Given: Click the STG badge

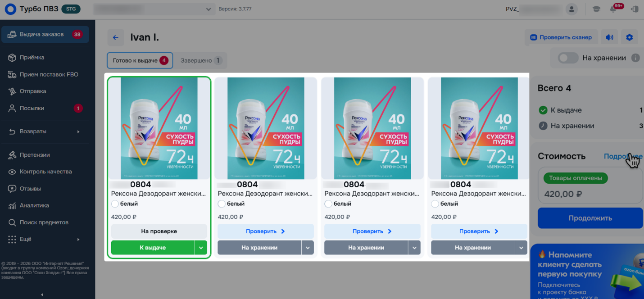Looking at the screenshot, I should point(71,9).
